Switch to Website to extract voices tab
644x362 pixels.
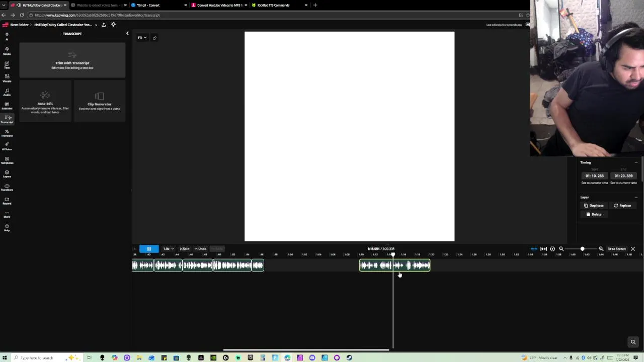point(98,5)
